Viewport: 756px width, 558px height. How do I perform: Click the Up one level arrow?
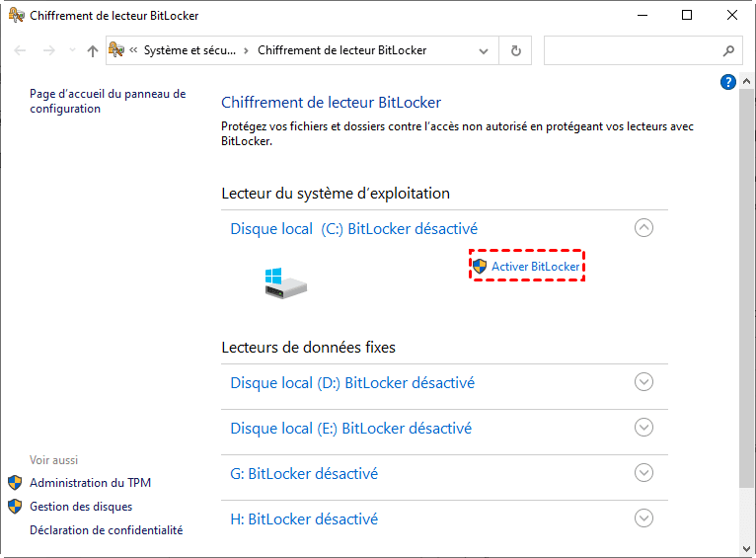(x=93, y=50)
